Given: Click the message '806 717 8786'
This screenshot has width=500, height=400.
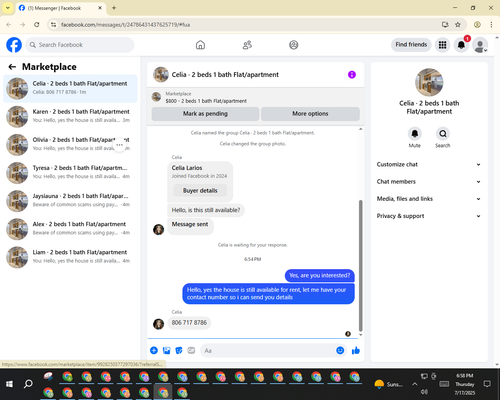Looking at the screenshot, I should pyautogui.click(x=189, y=323).
